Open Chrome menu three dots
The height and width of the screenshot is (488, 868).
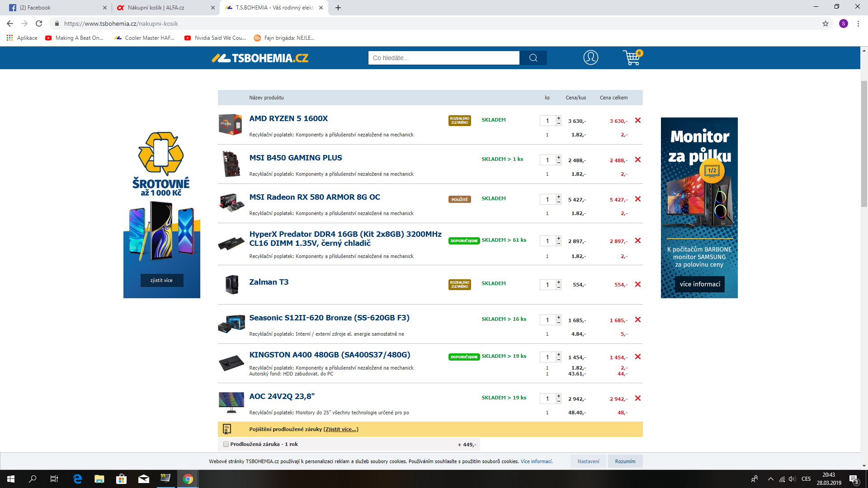point(858,23)
